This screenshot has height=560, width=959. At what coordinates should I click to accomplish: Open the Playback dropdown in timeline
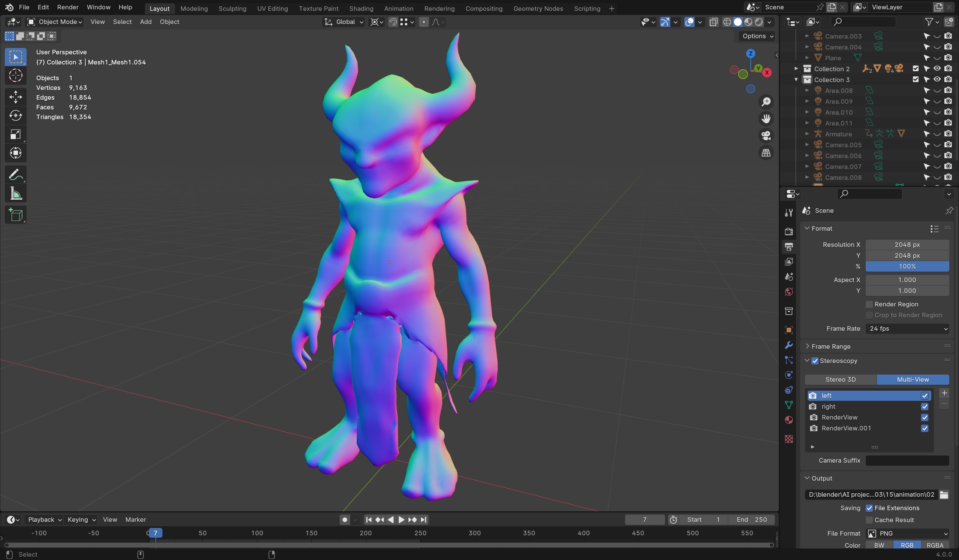pyautogui.click(x=45, y=520)
